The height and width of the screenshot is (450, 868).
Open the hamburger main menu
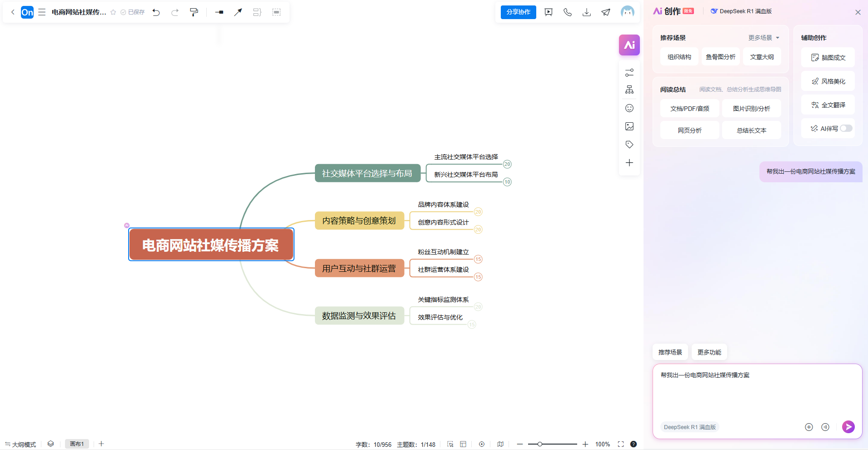[42, 12]
